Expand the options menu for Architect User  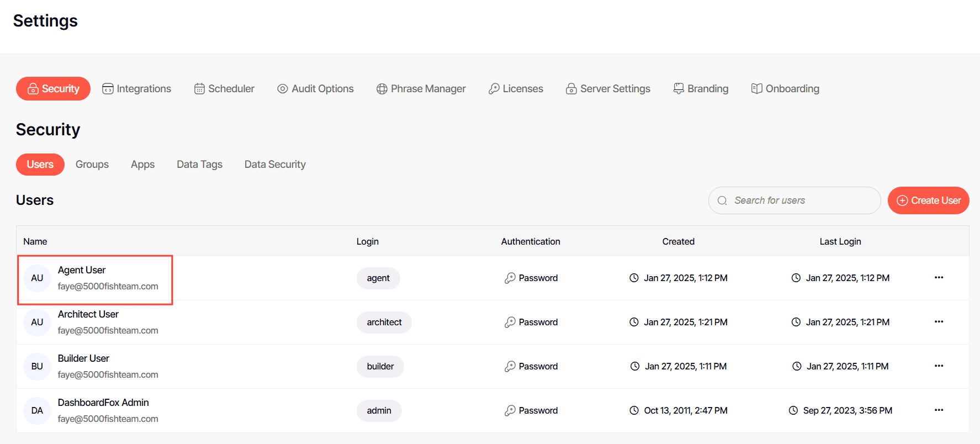coord(939,322)
